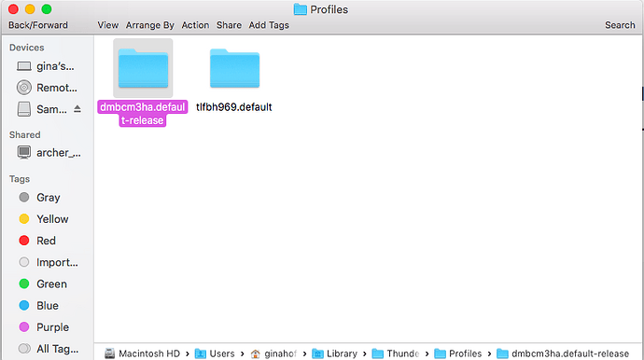Click the Devices section header
The image size is (644, 360).
[27, 48]
